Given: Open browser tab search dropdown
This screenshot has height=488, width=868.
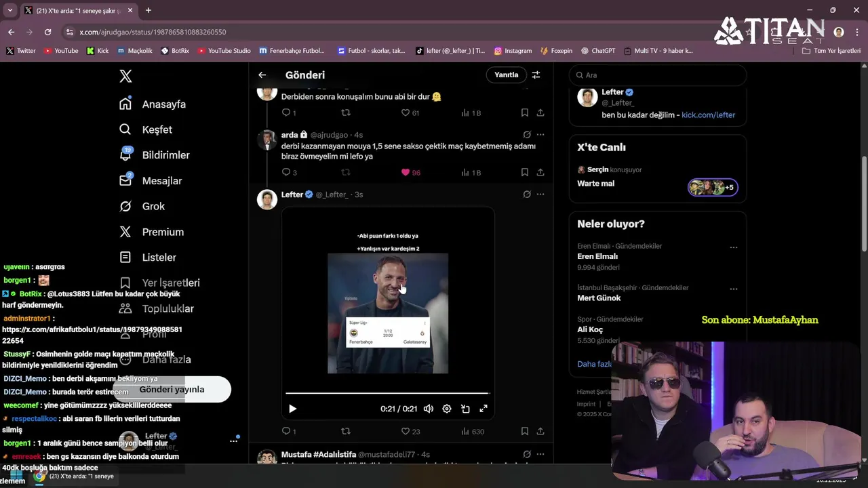Looking at the screenshot, I should pyautogui.click(x=9, y=10).
